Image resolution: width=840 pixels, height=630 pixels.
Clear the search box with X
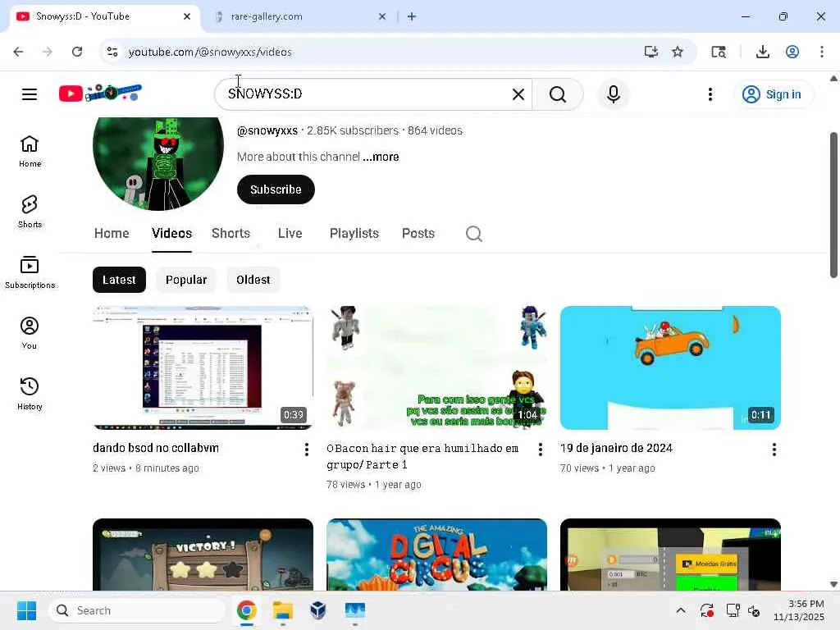518,94
